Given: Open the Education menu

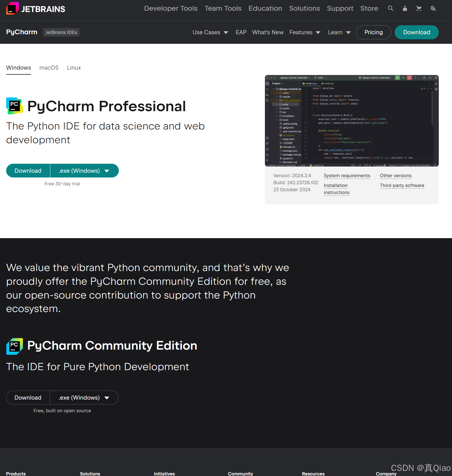Looking at the screenshot, I should pyautogui.click(x=265, y=8).
